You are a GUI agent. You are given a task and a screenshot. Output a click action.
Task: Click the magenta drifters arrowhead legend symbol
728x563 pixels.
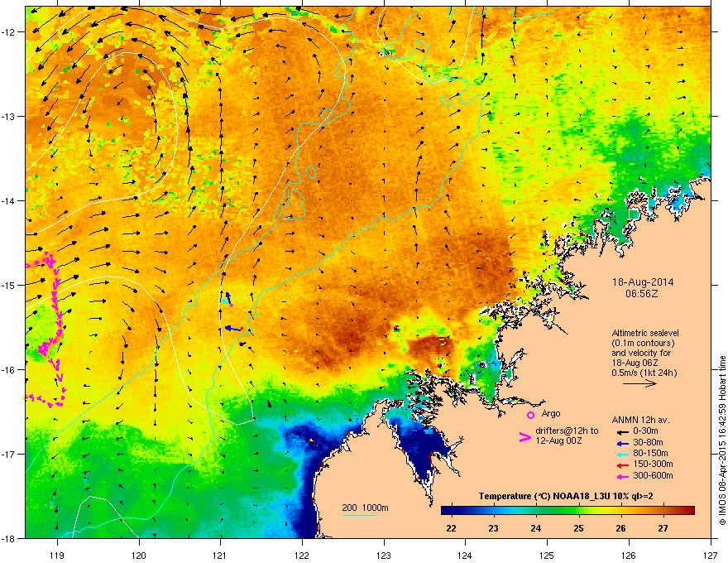[525, 437]
